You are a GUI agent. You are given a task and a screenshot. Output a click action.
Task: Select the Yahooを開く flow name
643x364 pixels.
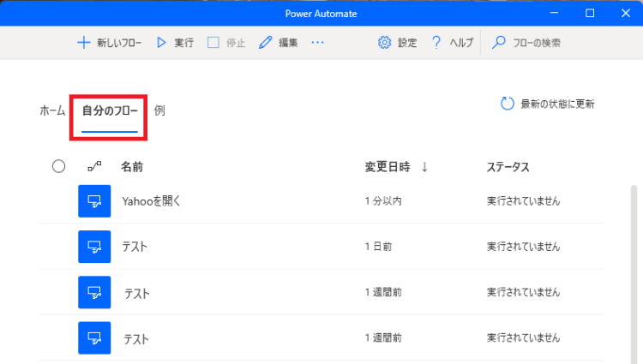pyautogui.click(x=151, y=201)
